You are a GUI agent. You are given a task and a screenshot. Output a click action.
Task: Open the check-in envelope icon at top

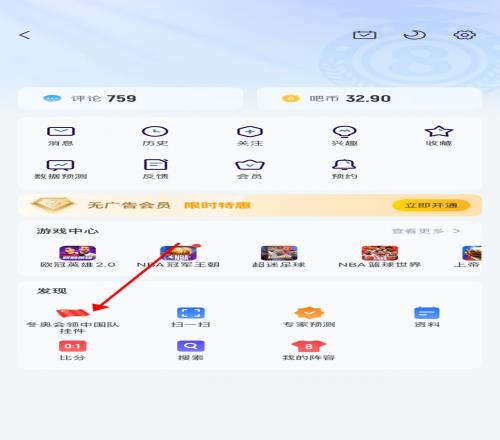pyautogui.click(x=365, y=35)
